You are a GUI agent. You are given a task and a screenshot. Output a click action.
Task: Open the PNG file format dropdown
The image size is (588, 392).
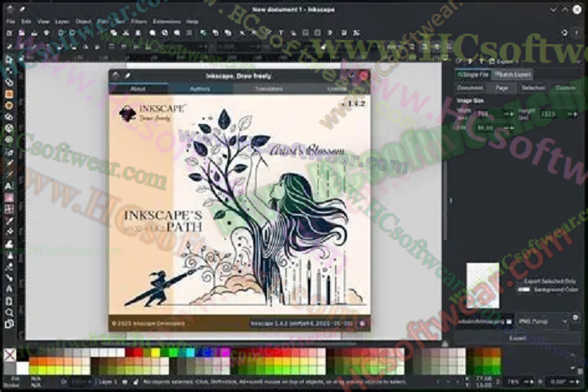click(542, 322)
